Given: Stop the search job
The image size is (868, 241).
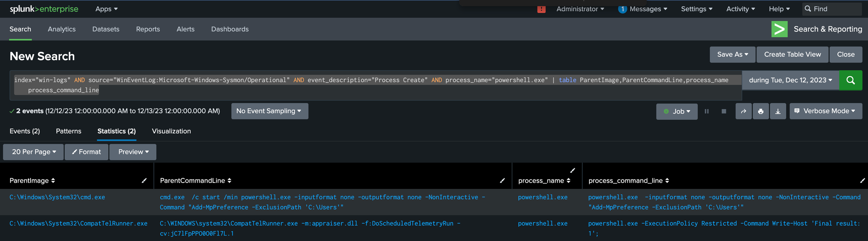Looking at the screenshot, I should pyautogui.click(x=724, y=111).
